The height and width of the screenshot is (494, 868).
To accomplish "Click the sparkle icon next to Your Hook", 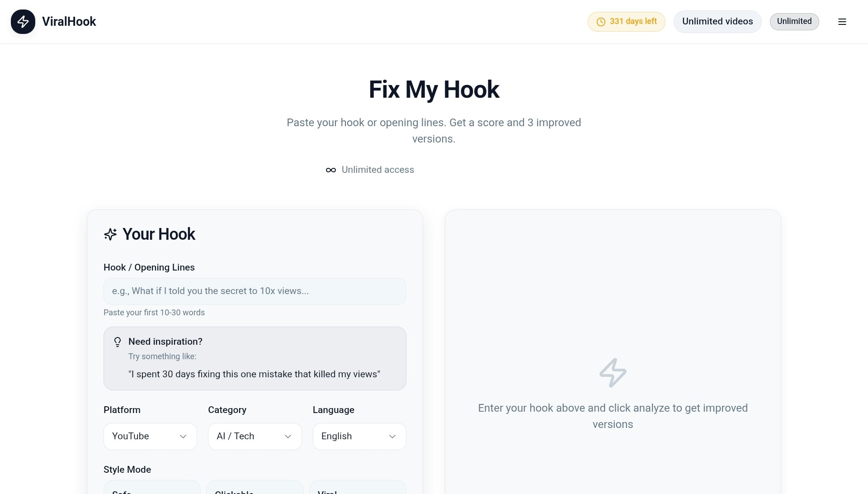I will (110, 234).
